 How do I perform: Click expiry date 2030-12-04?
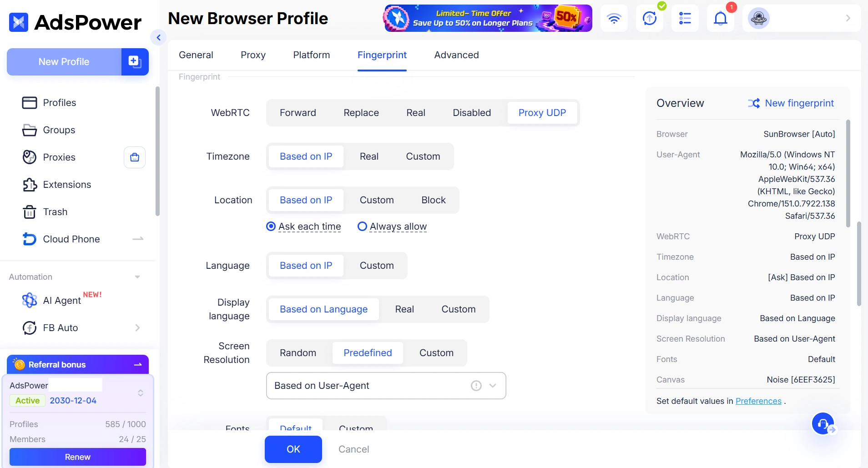(x=73, y=401)
